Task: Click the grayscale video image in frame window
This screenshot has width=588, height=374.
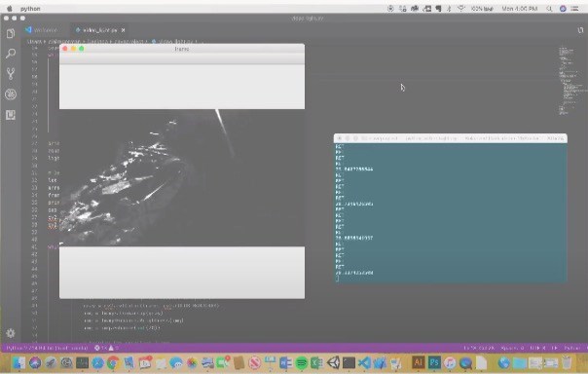Action: [x=182, y=178]
